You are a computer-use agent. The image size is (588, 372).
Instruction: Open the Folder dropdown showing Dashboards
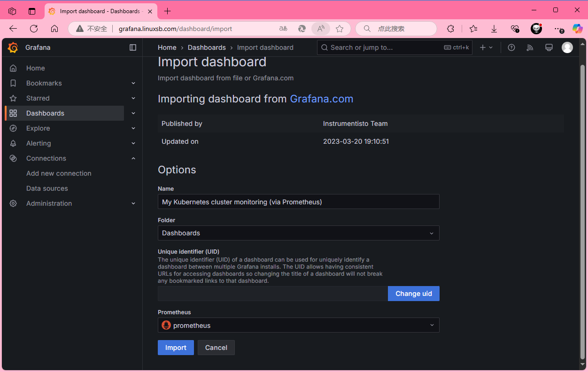point(299,233)
